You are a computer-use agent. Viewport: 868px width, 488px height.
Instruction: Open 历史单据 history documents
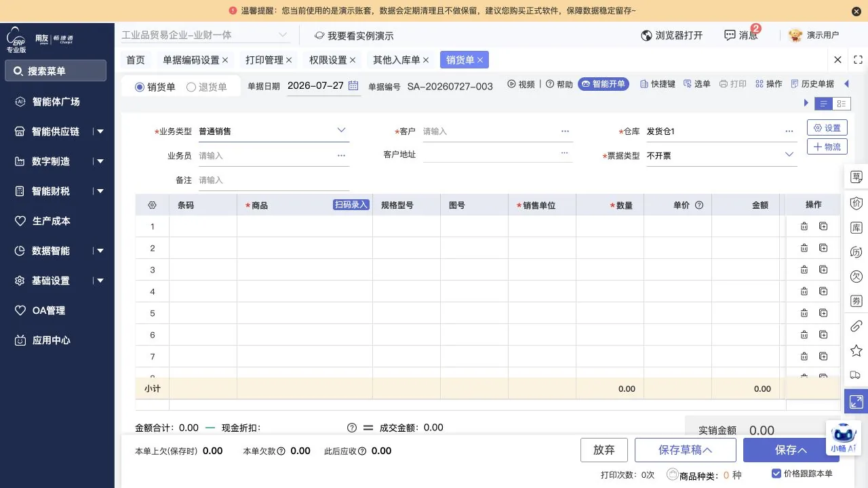[x=812, y=84]
